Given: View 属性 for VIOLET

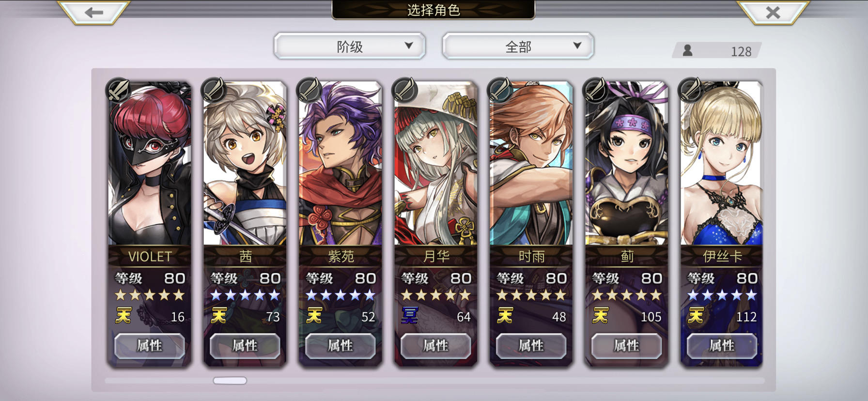Looking at the screenshot, I should coord(149,346).
